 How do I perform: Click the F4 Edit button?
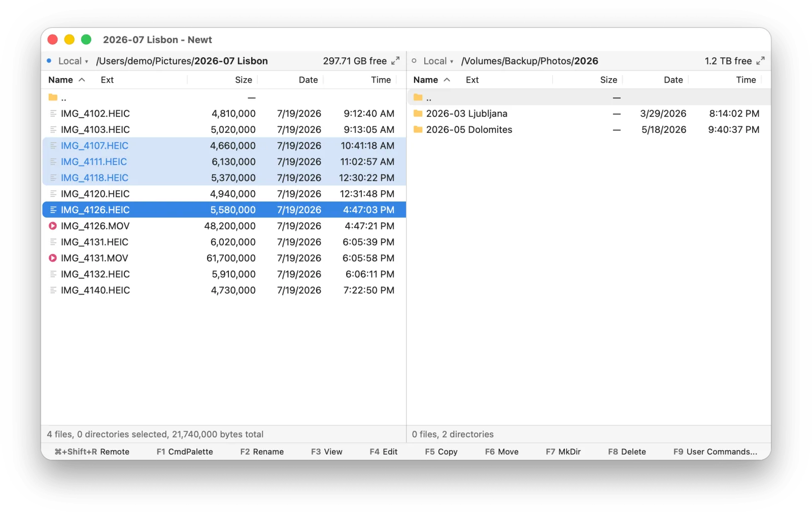[384, 452]
